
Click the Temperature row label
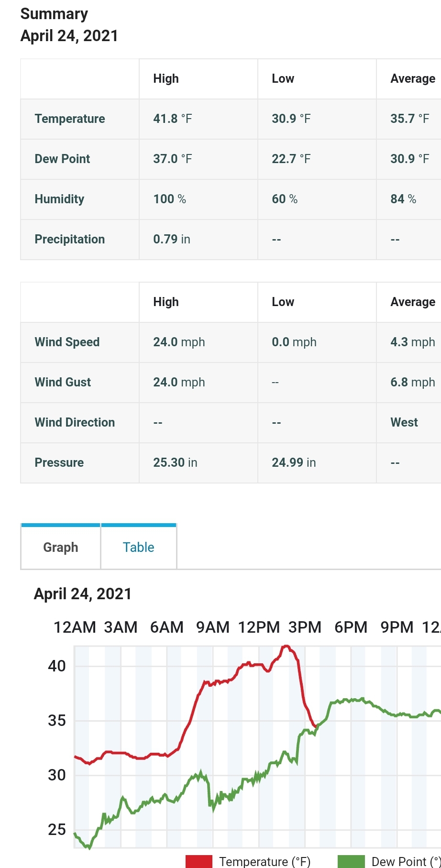[70, 119]
